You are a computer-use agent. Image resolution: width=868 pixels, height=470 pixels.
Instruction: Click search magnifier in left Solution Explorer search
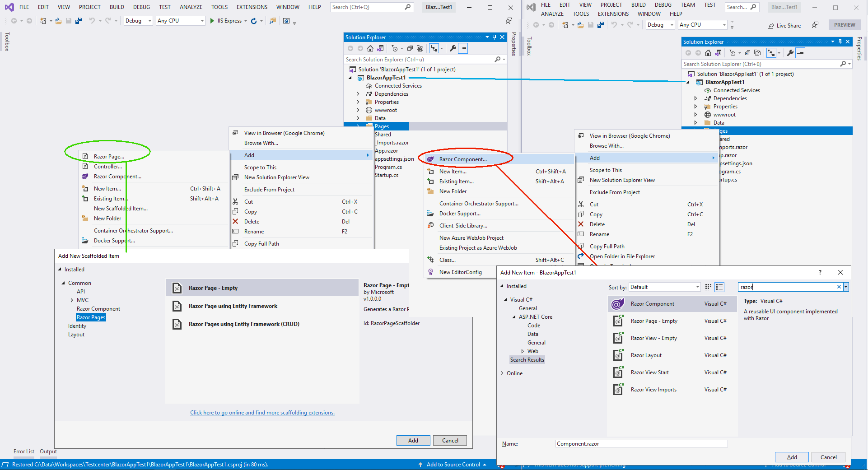point(498,59)
